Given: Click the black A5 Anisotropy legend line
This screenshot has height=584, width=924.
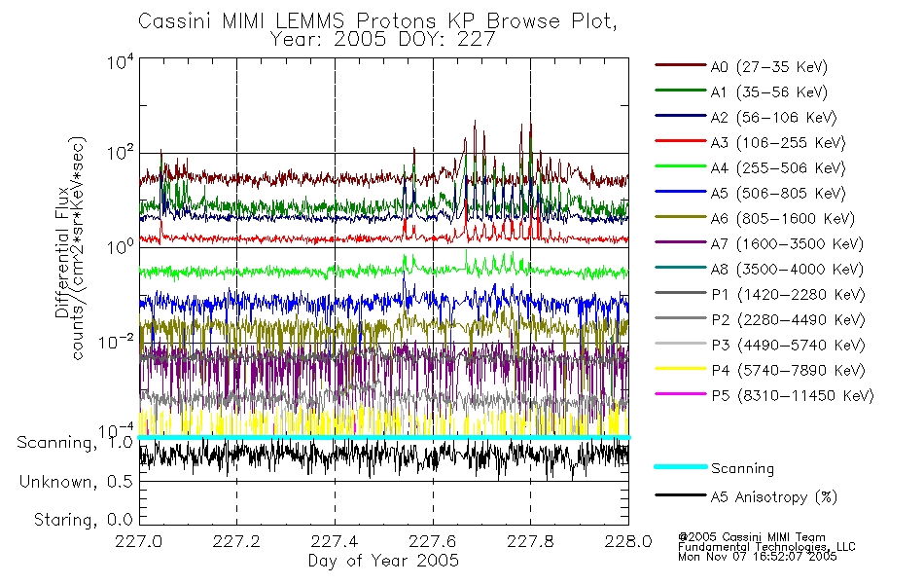Looking at the screenshot, I should pos(680,495).
